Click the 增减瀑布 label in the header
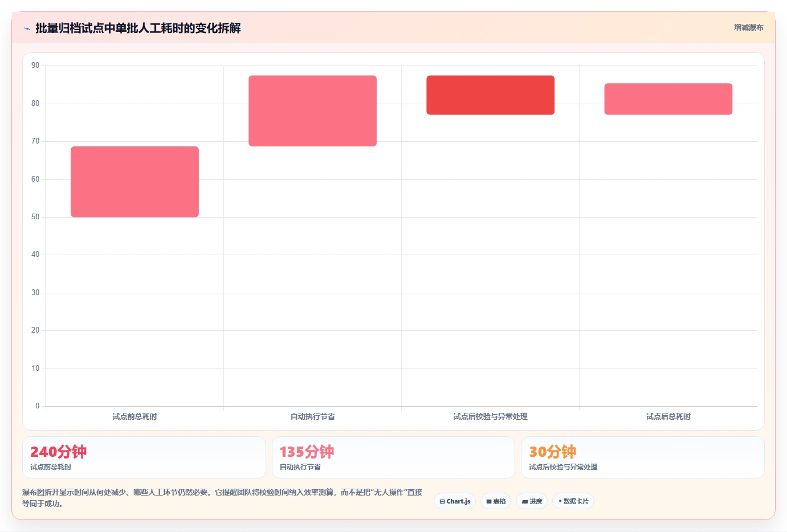 748,27
